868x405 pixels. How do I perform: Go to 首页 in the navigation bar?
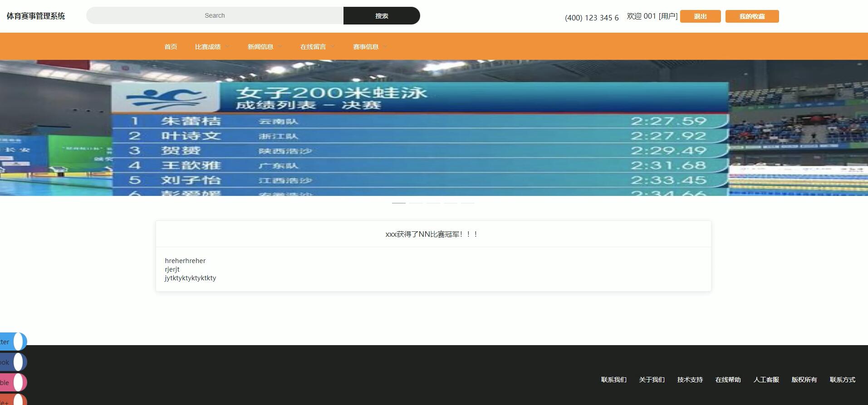[x=171, y=47]
